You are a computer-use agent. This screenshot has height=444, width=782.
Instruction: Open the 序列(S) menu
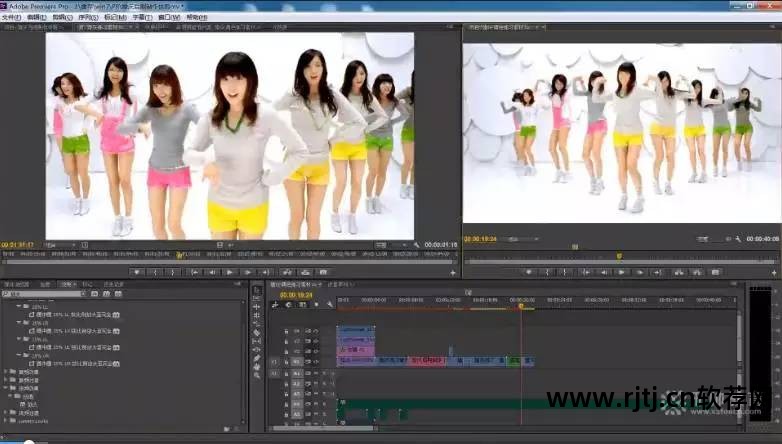tap(88, 17)
